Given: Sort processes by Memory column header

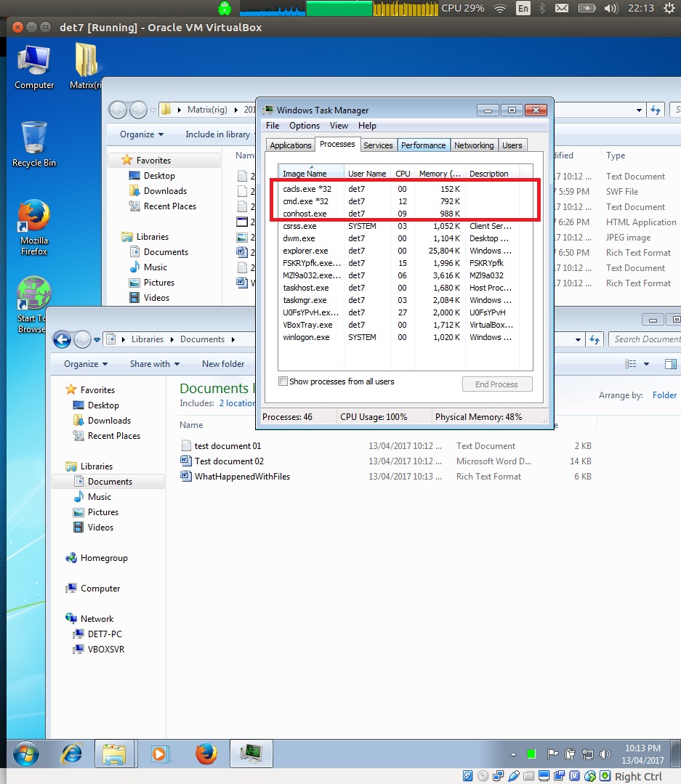Looking at the screenshot, I should pos(439,174).
